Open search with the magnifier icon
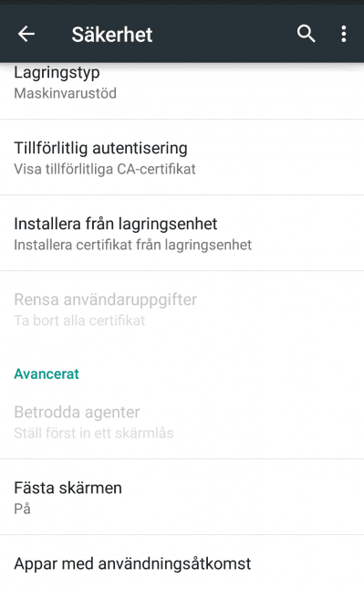364x589 pixels. 307,34
